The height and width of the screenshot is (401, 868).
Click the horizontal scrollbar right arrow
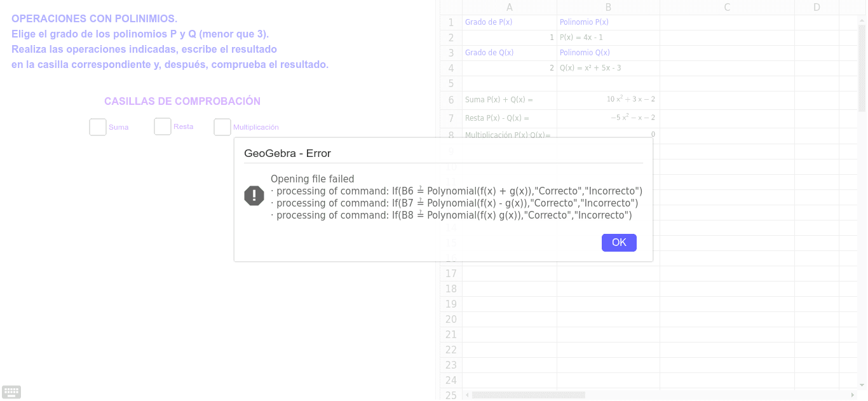[853, 395]
